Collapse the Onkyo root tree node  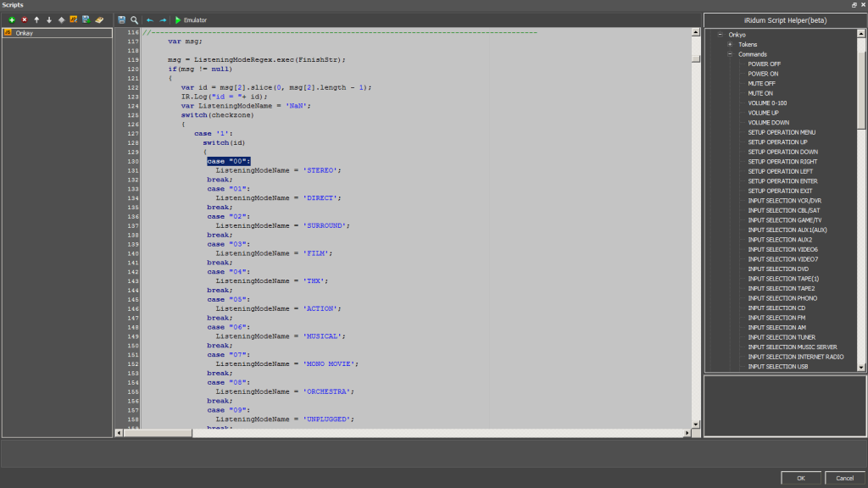tap(720, 35)
